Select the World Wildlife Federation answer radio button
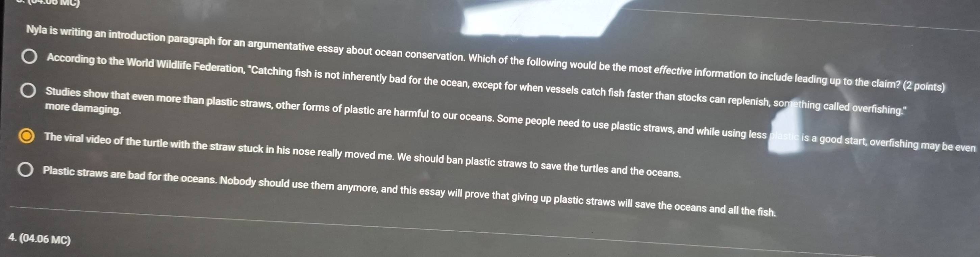 pos(29,58)
